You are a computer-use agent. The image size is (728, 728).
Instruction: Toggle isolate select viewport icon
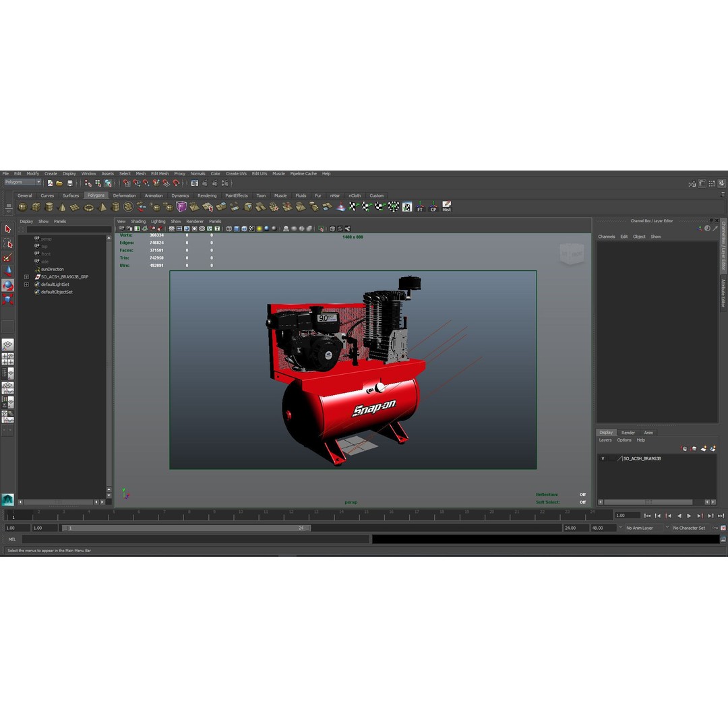point(321,229)
